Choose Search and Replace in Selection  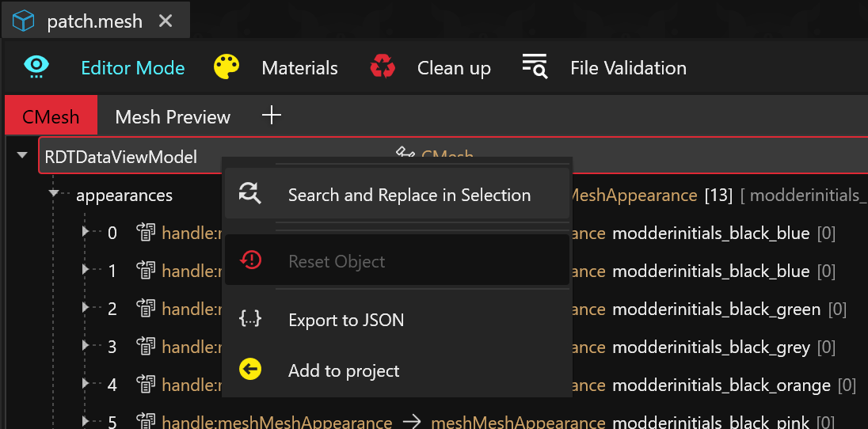[x=409, y=195]
